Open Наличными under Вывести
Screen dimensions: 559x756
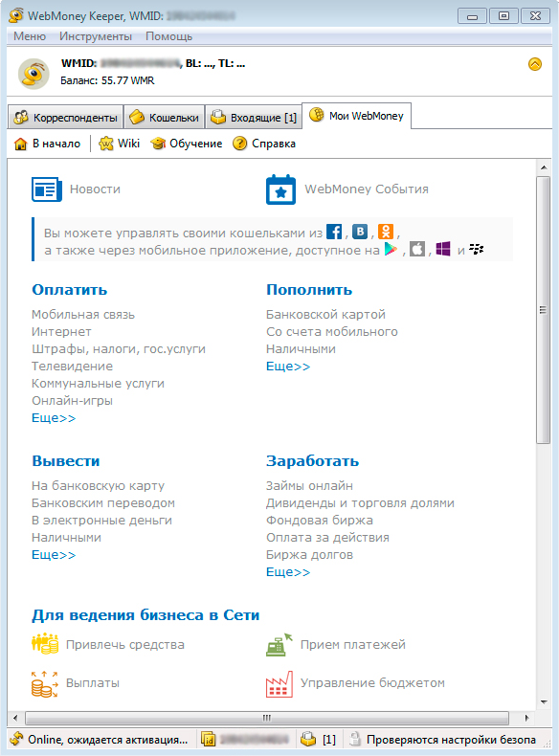coord(67,538)
